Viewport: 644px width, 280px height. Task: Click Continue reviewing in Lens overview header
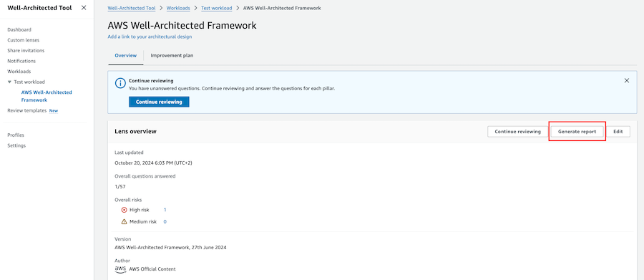(517, 132)
